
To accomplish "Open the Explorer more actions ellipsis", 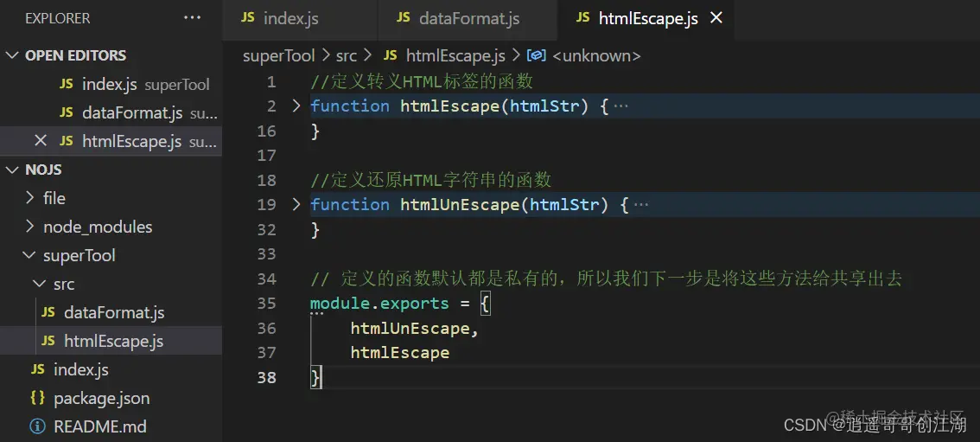I will tap(193, 18).
